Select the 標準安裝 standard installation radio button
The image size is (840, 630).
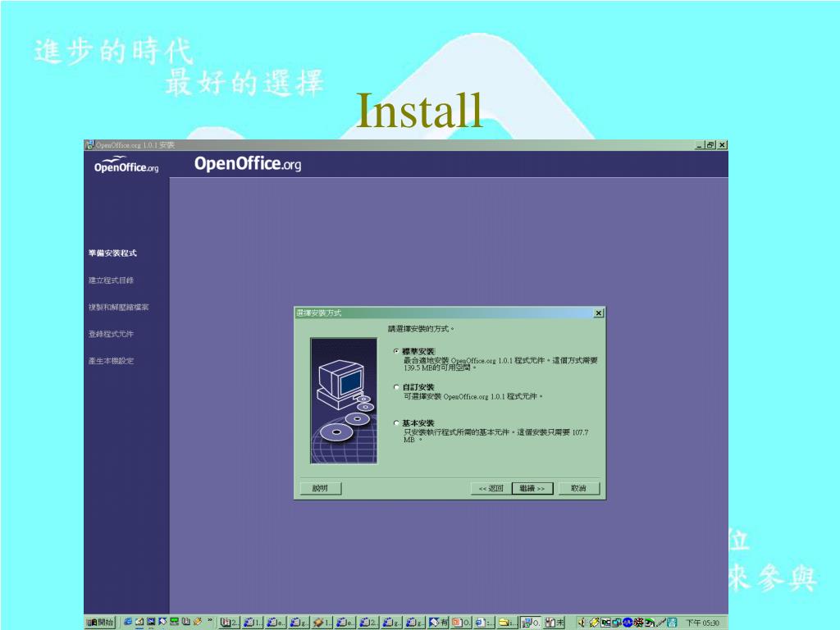pyautogui.click(x=396, y=351)
